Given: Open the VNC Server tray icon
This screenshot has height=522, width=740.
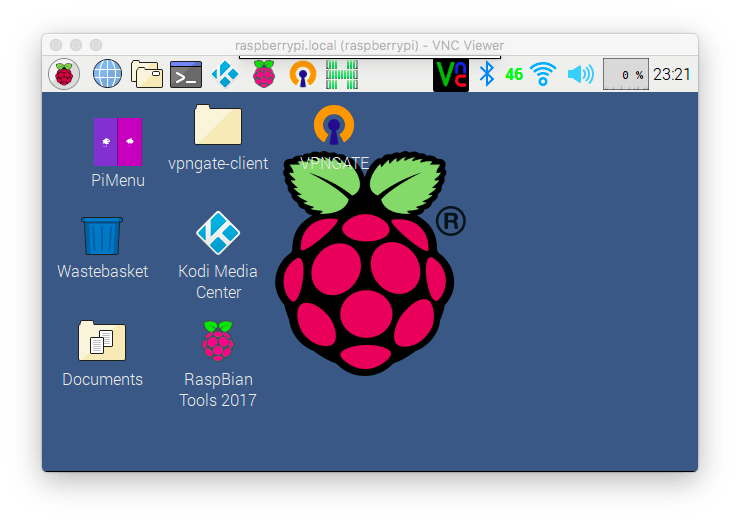Looking at the screenshot, I should click(x=451, y=75).
